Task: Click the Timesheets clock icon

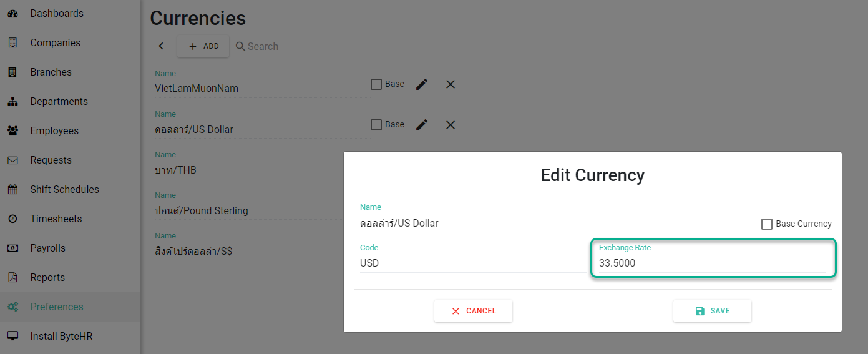Action: (x=12, y=219)
